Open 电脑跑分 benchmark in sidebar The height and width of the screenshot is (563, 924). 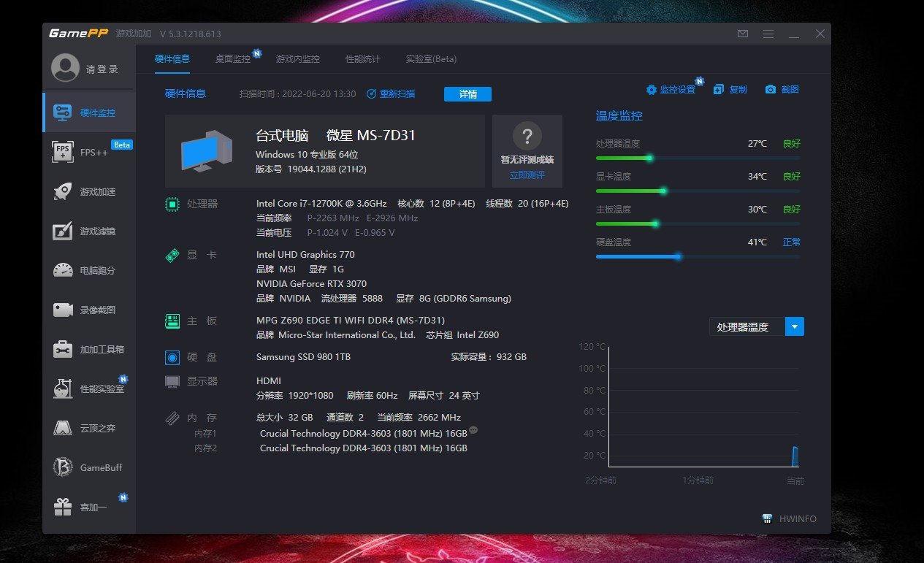(89, 270)
